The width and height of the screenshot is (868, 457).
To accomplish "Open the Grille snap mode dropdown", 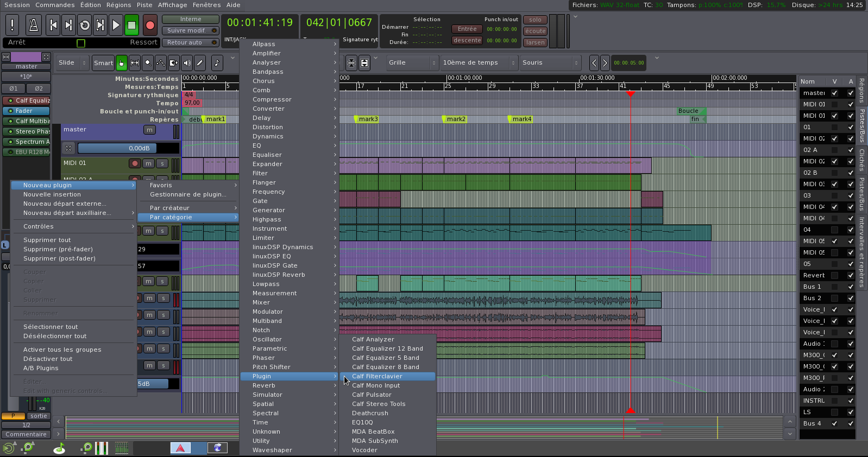I will coord(412,63).
